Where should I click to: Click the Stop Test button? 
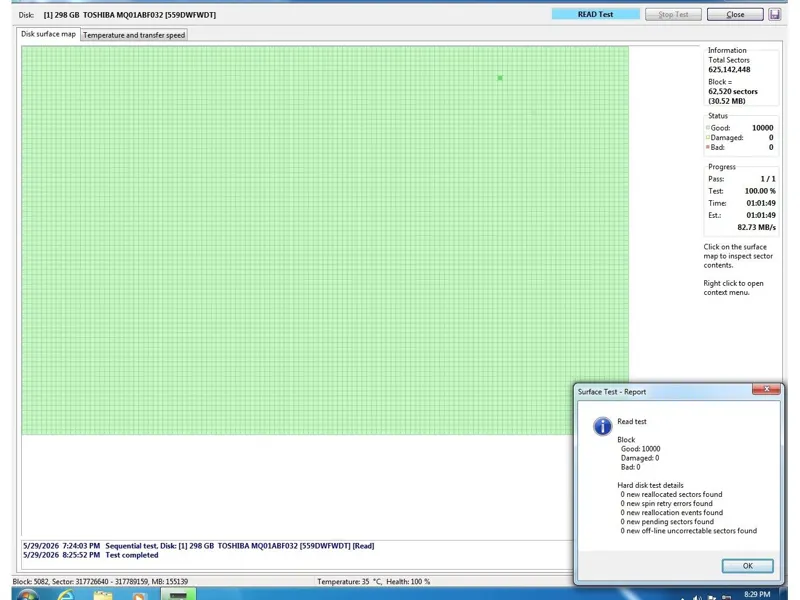pyautogui.click(x=673, y=14)
